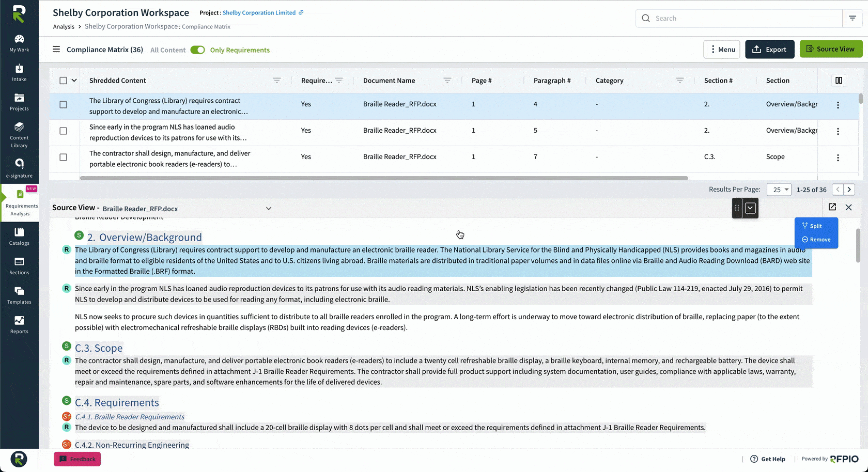
Task: Click drag handle dots in Source View toolbar
Action: [737, 208]
